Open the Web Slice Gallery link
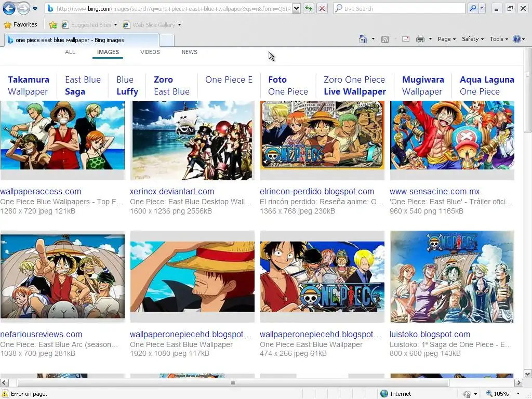 click(x=152, y=25)
